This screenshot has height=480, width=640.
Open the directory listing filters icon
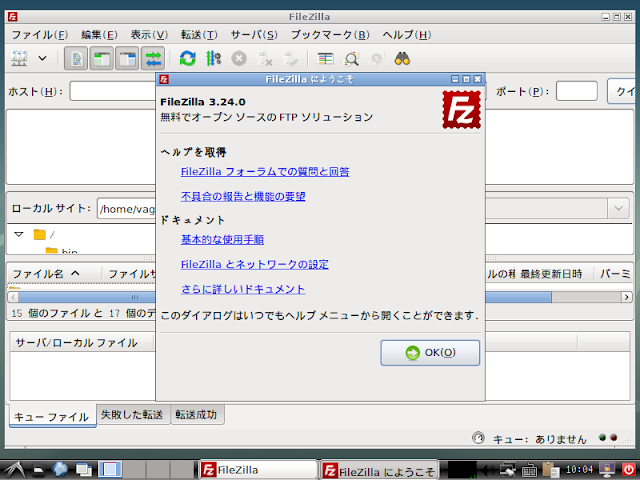pyautogui.click(x=325, y=59)
